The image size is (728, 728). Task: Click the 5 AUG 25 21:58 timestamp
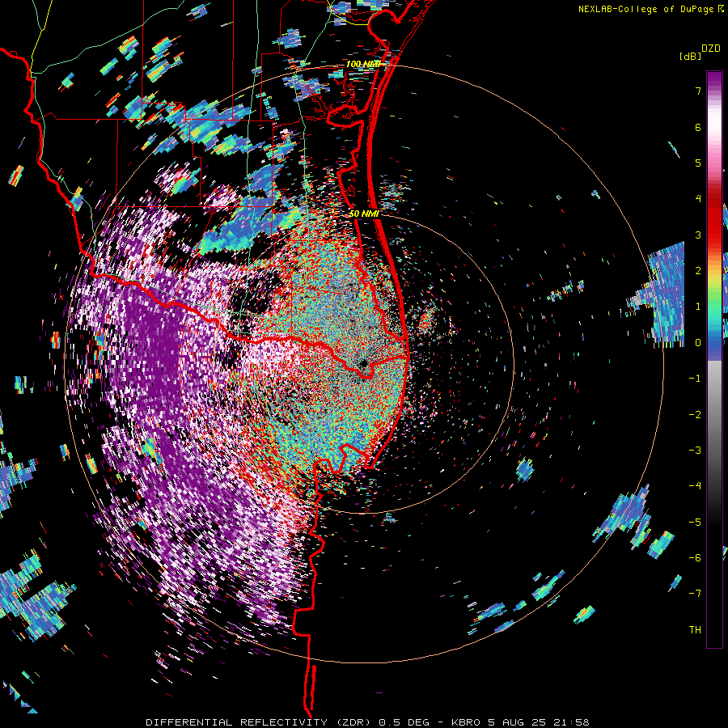[x=539, y=722]
